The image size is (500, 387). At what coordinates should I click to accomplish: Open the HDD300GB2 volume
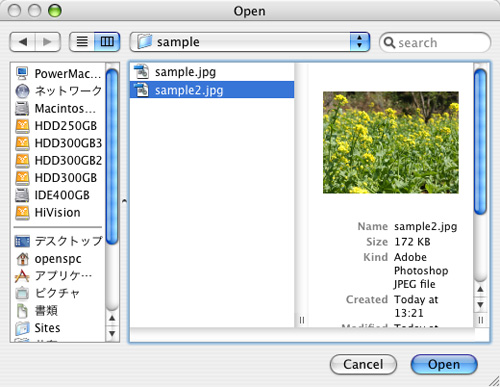click(x=58, y=160)
